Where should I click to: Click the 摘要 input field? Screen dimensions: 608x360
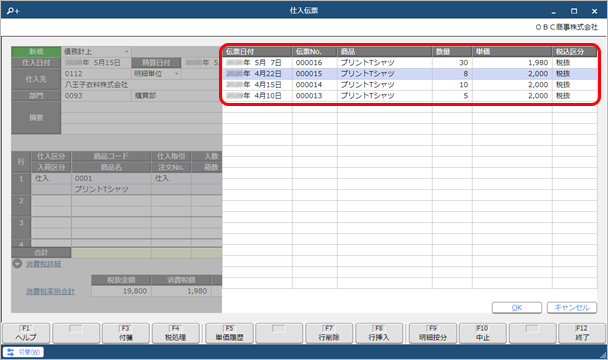142,118
